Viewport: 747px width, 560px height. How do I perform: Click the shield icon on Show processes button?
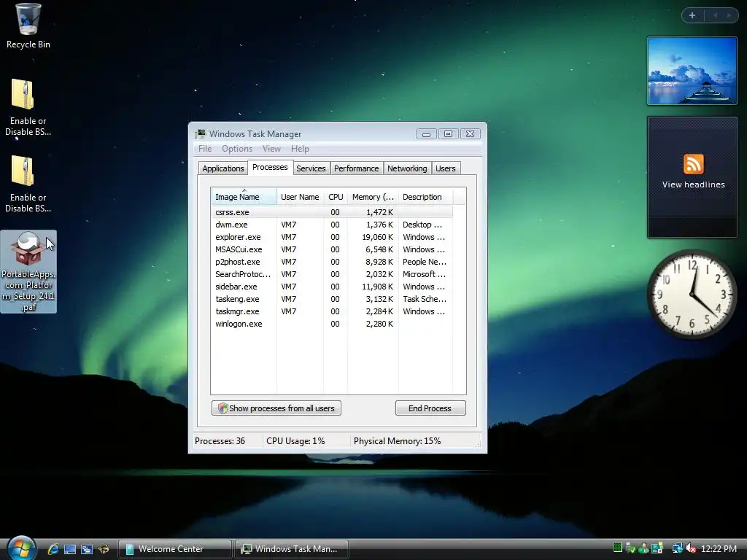pyautogui.click(x=222, y=408)
